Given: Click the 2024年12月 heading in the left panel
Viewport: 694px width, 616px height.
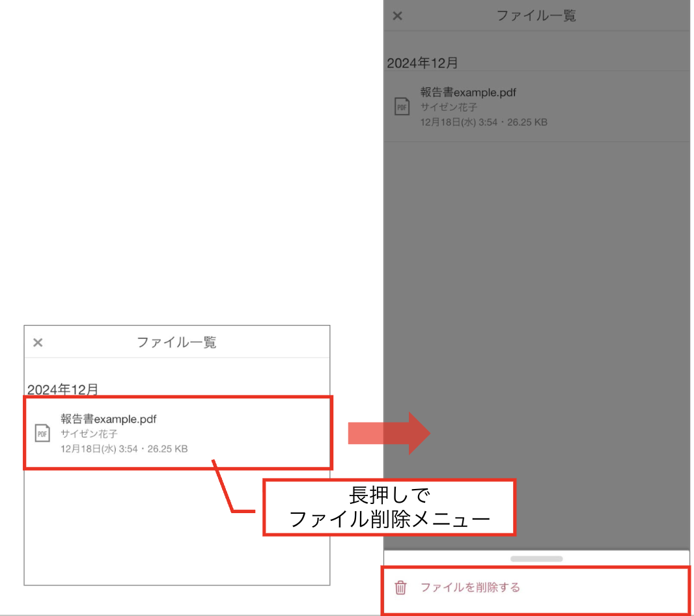Looking at the screenshot, I should 62,389.
